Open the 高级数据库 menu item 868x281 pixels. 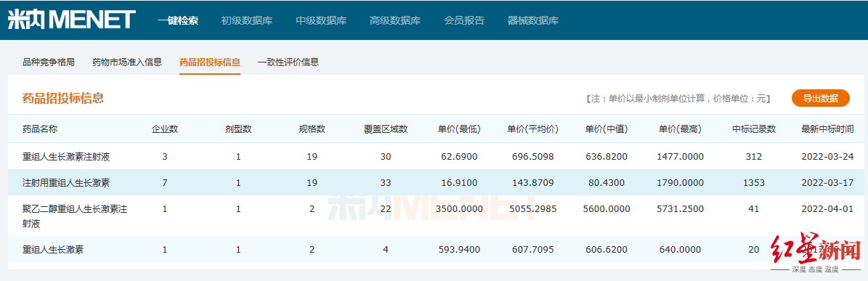(395, 21)
